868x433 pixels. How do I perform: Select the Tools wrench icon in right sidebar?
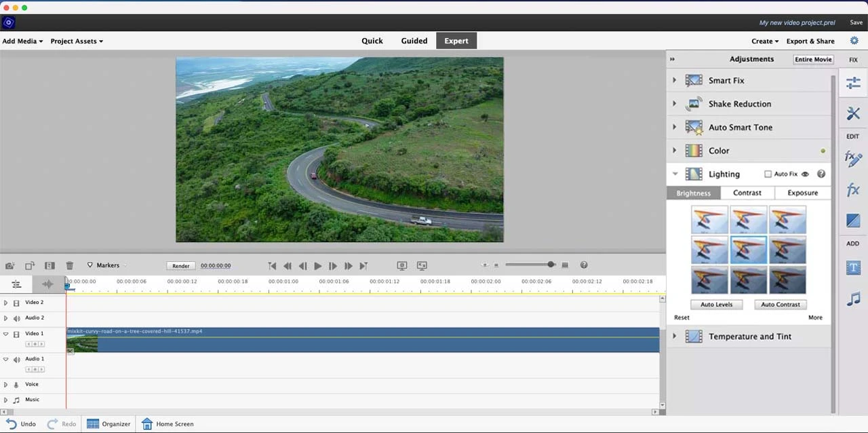[x=852, y=113]
